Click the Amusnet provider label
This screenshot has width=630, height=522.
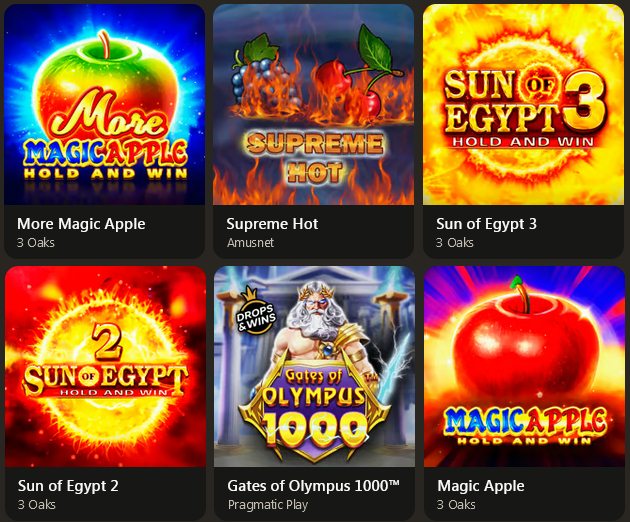point(250,242)
